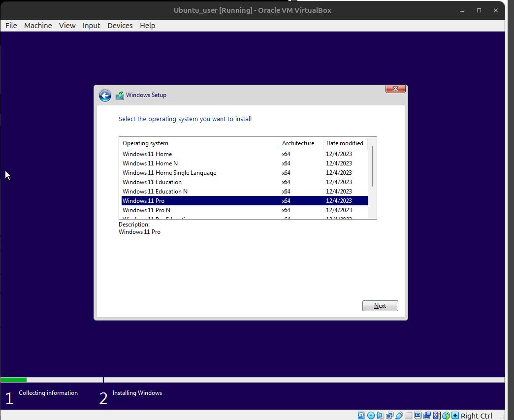The height and width of the screenshot is (420, 514).
Task: Sort by the Operating system column header
Action: tap(199, 143)
